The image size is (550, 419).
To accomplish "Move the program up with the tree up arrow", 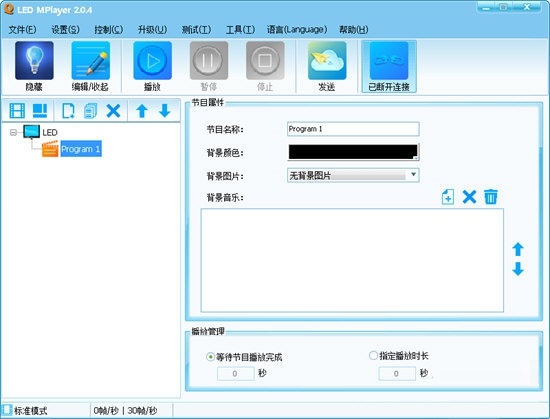I will [142, 111].
